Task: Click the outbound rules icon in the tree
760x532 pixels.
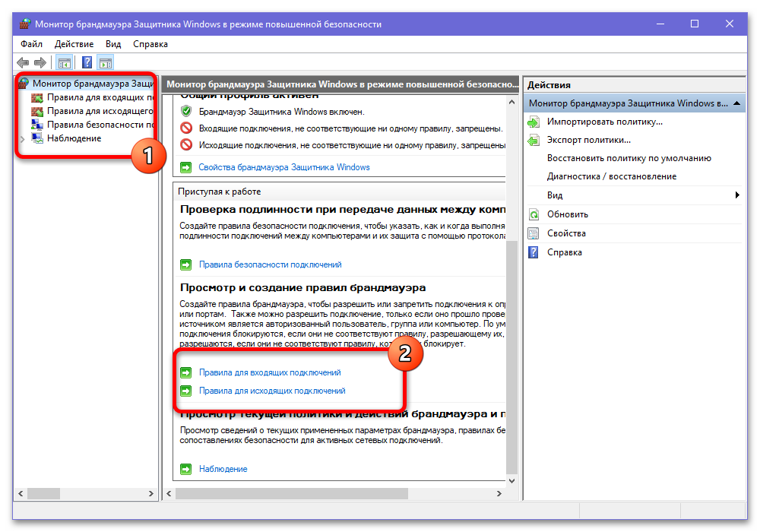Action: 37,111
